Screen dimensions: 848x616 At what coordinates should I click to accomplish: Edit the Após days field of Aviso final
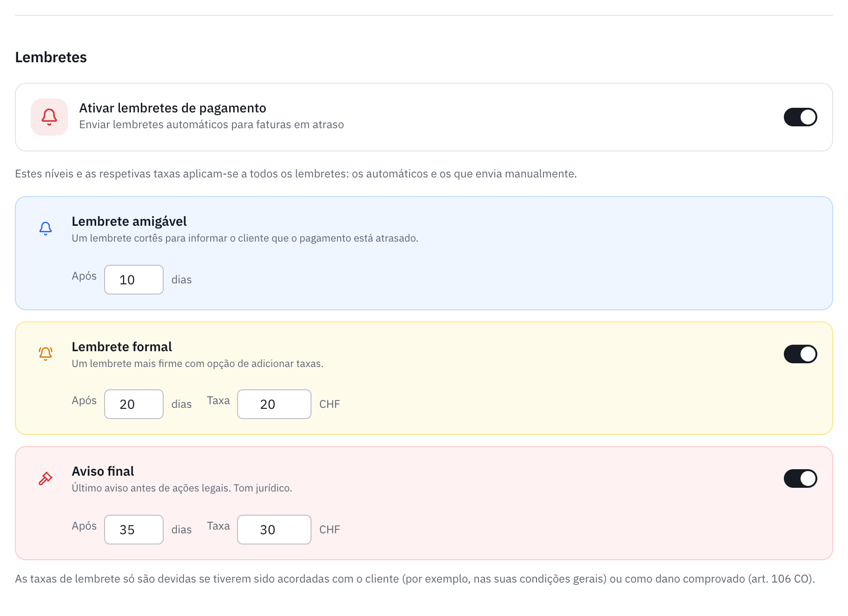134,530
